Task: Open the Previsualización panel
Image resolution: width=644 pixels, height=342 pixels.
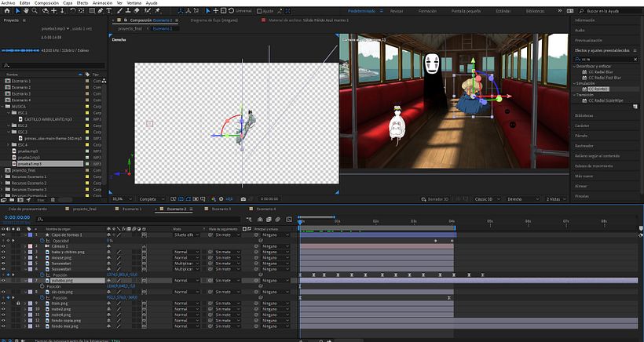Action: 588,40
